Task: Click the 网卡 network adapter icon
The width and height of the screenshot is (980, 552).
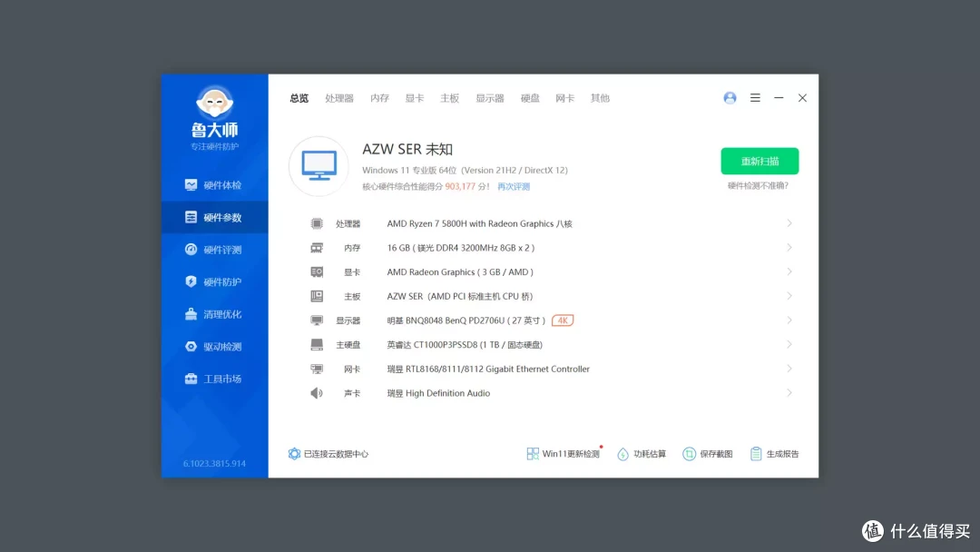Action: (x=317, y=369)
